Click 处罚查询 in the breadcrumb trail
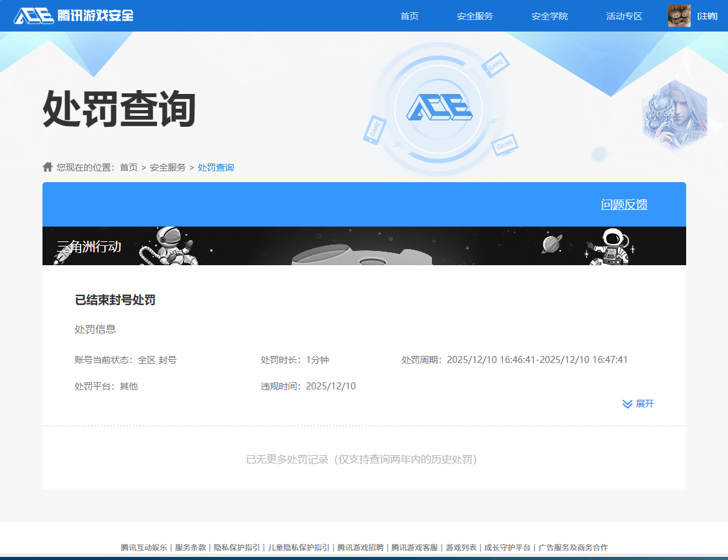 pyautogui.click(x=216, y=167)
